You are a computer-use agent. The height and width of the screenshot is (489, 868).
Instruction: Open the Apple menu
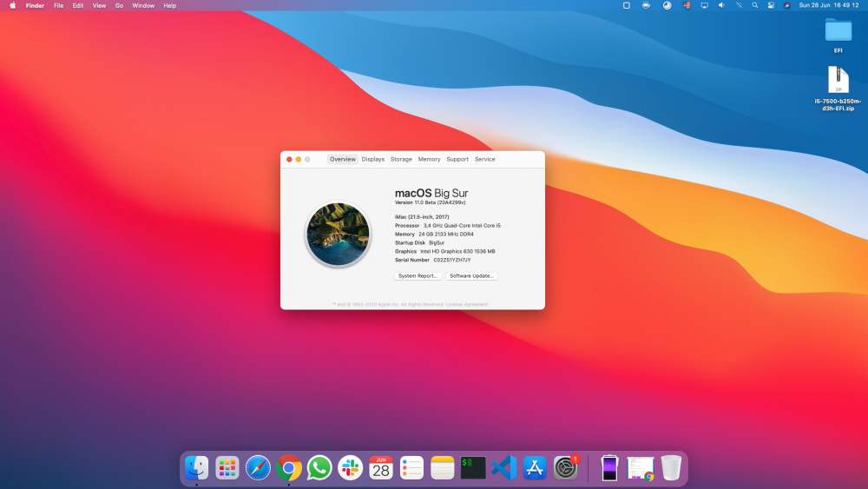13,5
